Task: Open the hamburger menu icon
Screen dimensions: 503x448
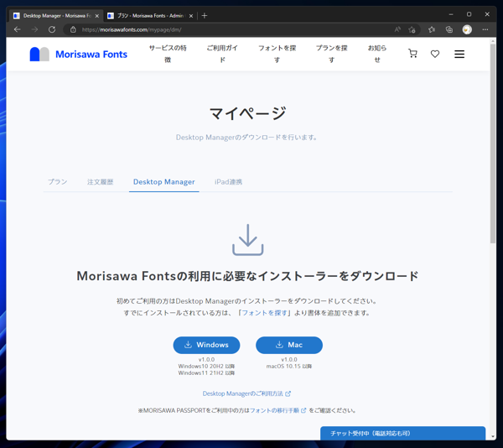Action: (x=459, y=54)
